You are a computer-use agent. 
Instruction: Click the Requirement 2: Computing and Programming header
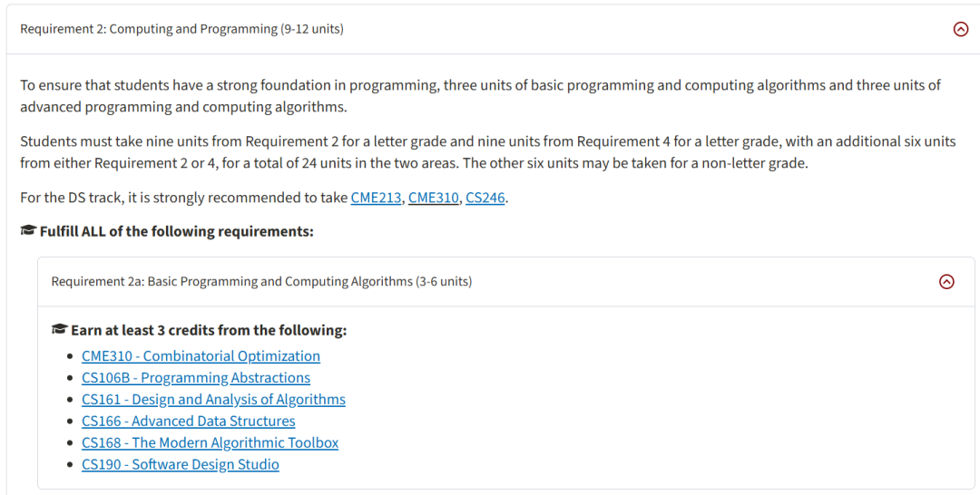pos(490,29)
